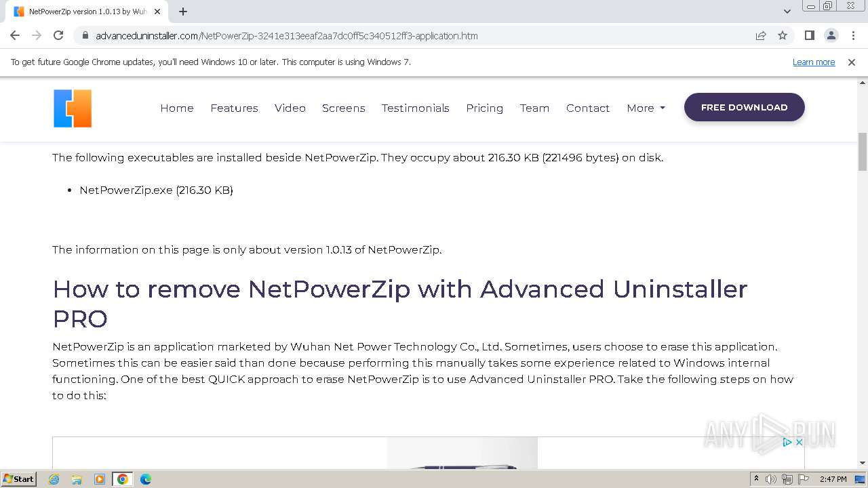The image size is (868, 488).
Task: Dismiss the Chrome update notification bar
Action: (x=852, y=62)
